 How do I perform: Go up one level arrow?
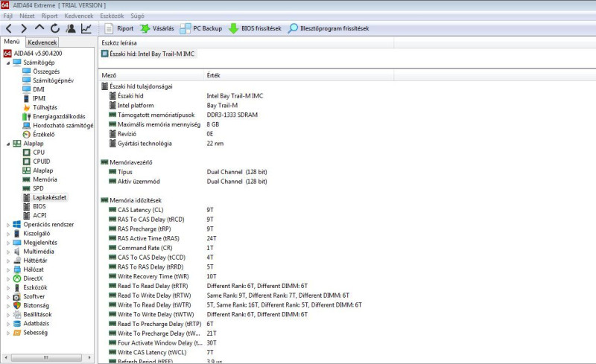[39, 28]
